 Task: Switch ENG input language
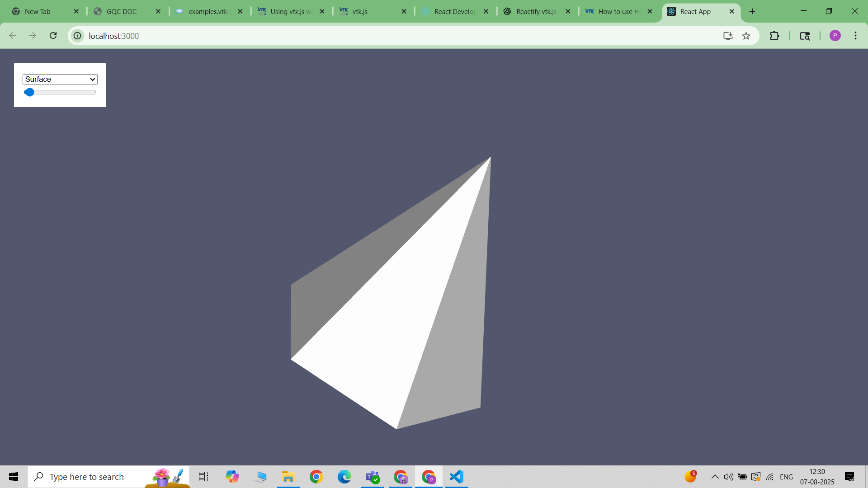(x=787, y=477)
